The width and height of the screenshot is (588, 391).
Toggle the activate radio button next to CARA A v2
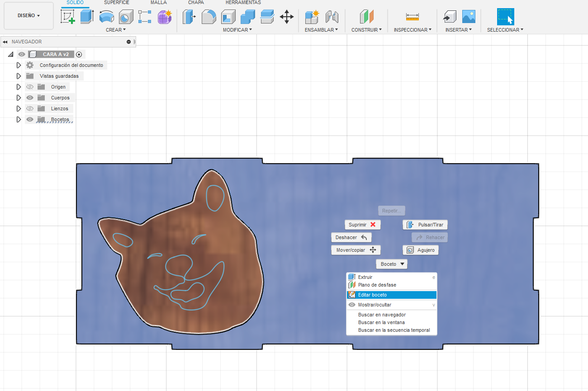point(79,54)
